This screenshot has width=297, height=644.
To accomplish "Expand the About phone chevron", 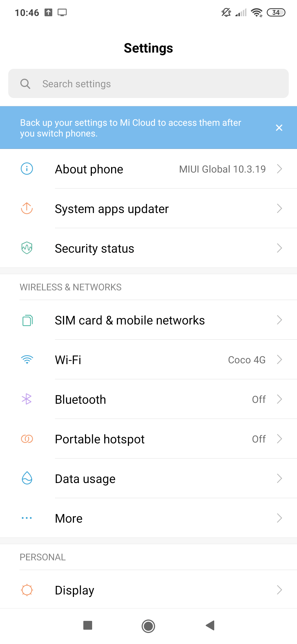I will click(279, 169).
